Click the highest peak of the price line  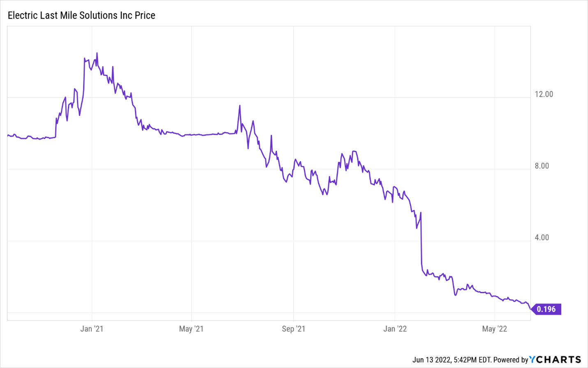(x=97, y=53)
